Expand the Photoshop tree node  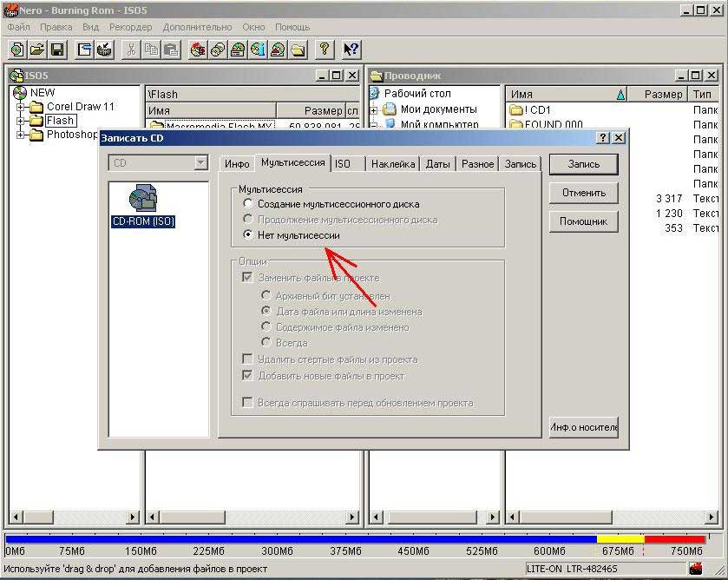coord(20,135)
